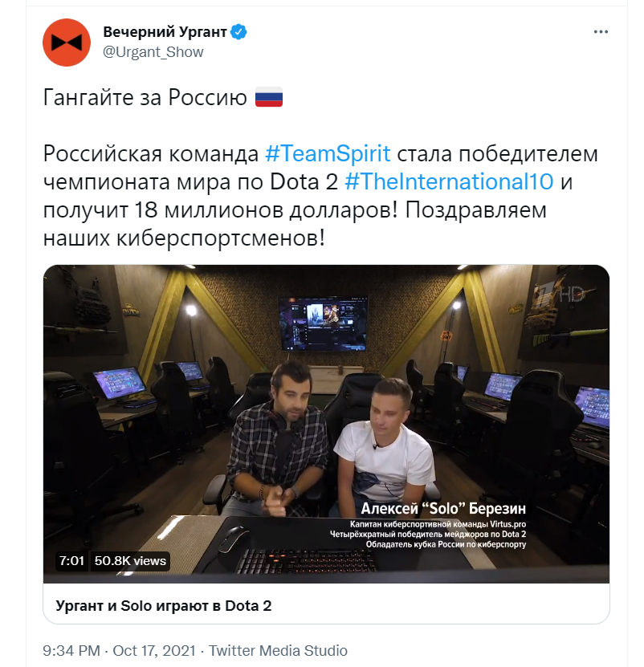Click the orange bow-tie profile avatar

pyautogui.click(x=67, y=42)
